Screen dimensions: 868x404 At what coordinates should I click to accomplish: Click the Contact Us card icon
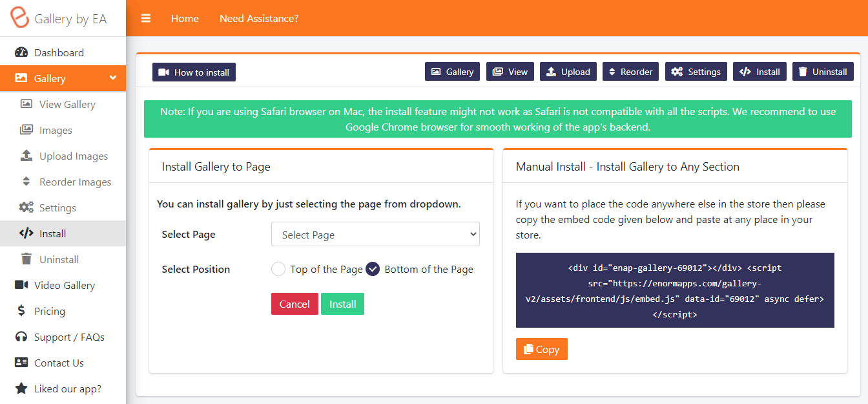[x=21, y=363]
